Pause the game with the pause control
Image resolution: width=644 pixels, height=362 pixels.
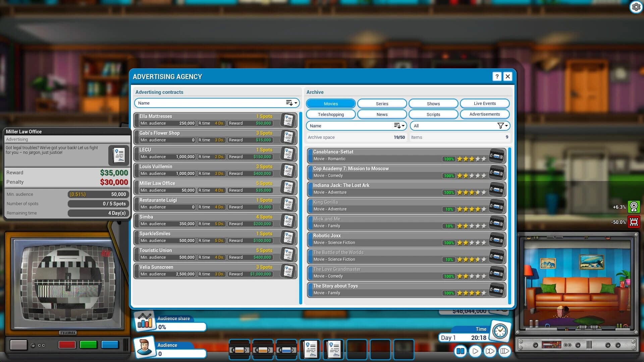point(460,351)
